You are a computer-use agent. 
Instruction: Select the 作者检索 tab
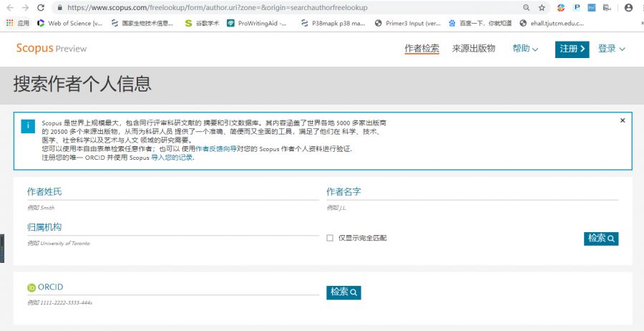pos(421,49)
